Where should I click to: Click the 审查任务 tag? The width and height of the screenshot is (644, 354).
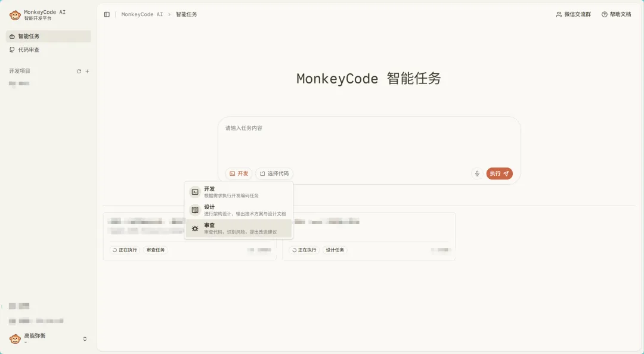coord(156,250)
